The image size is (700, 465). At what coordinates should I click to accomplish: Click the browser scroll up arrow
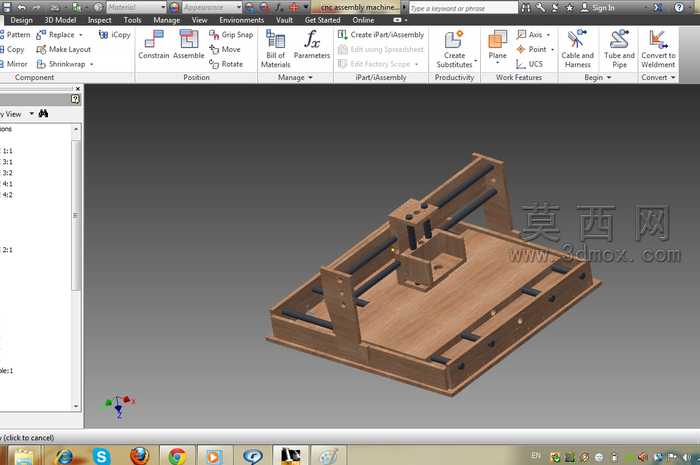pos(76,129)
